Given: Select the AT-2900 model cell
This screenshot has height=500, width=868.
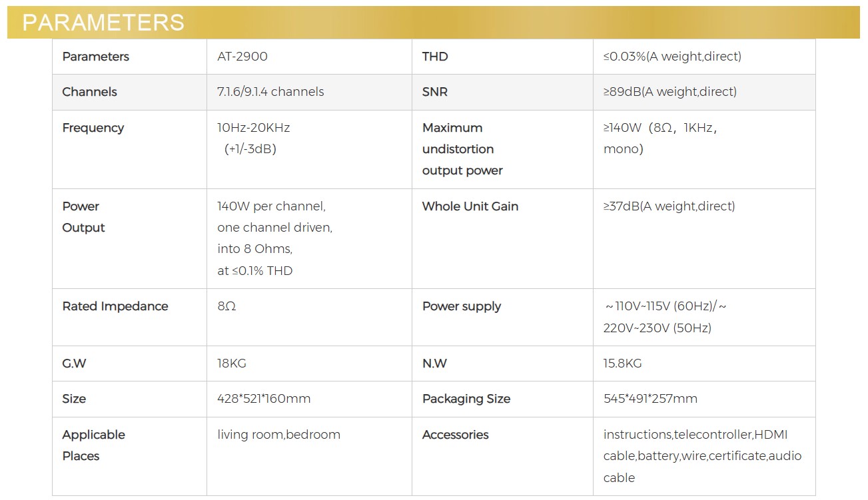Looking at the screenshot, I should pyautogui.click(x=242, y=57).
